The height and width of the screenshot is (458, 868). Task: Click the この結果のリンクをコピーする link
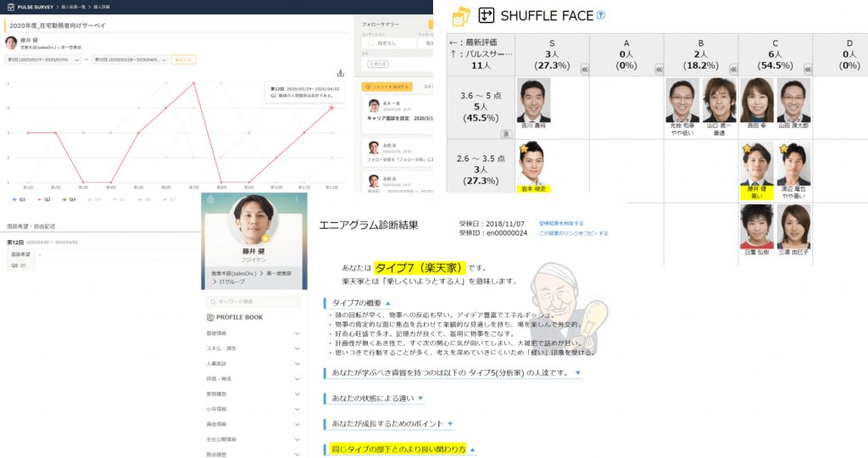[x=574, y=232]
